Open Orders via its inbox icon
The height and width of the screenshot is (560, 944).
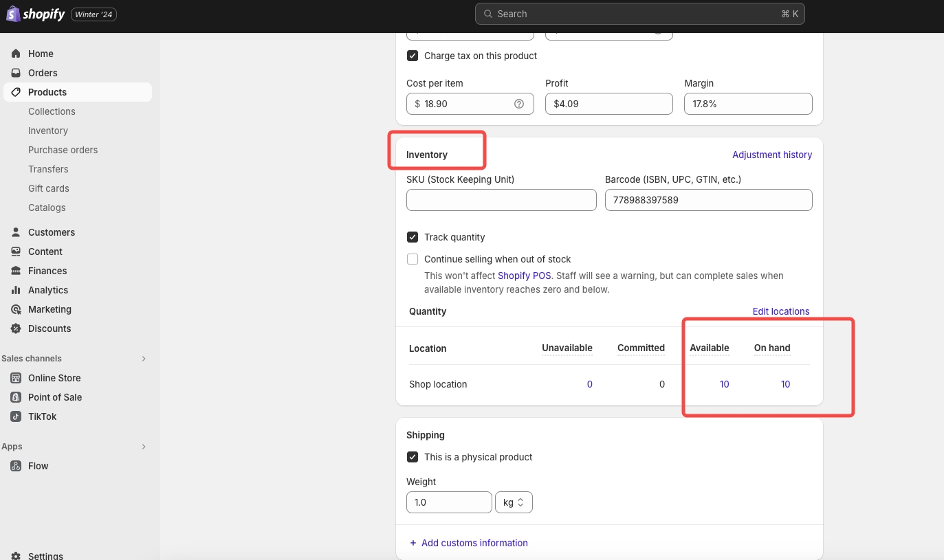click(16, 73)
